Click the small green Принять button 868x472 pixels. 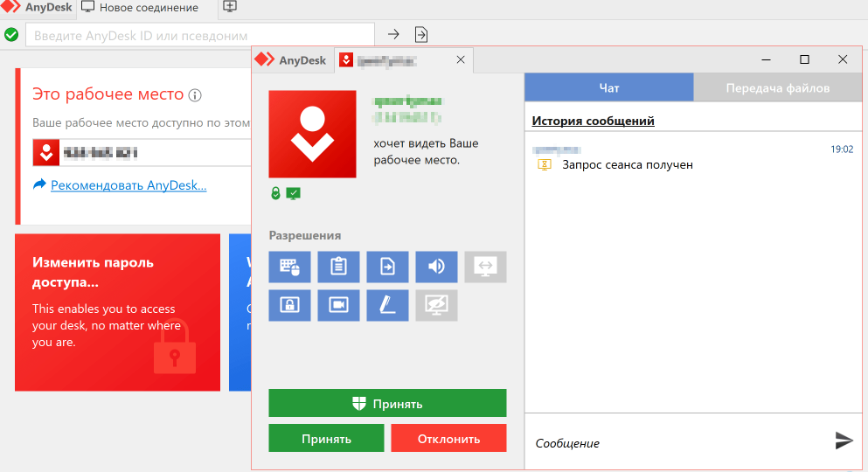pyautogui.click(x=326, y=438)
